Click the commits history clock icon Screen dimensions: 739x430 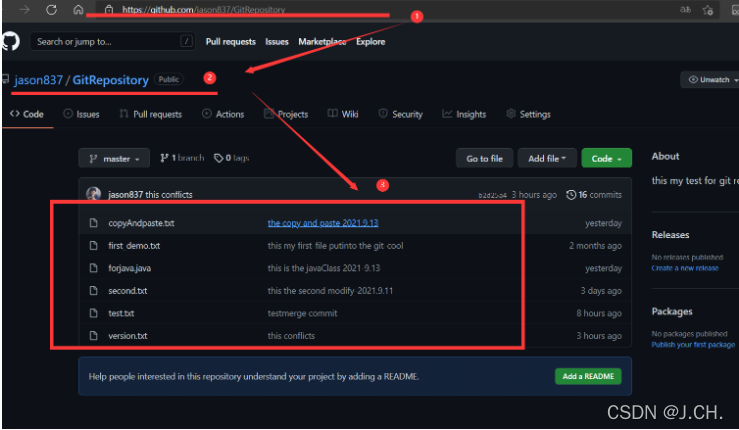coord(571,195)
